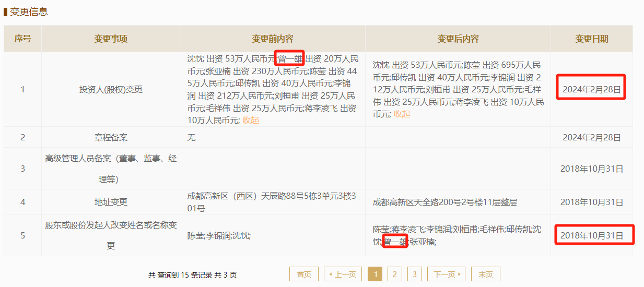Click the after-change shareholder list in row 5
The image size is (644, 287).
tap(457, 236)
